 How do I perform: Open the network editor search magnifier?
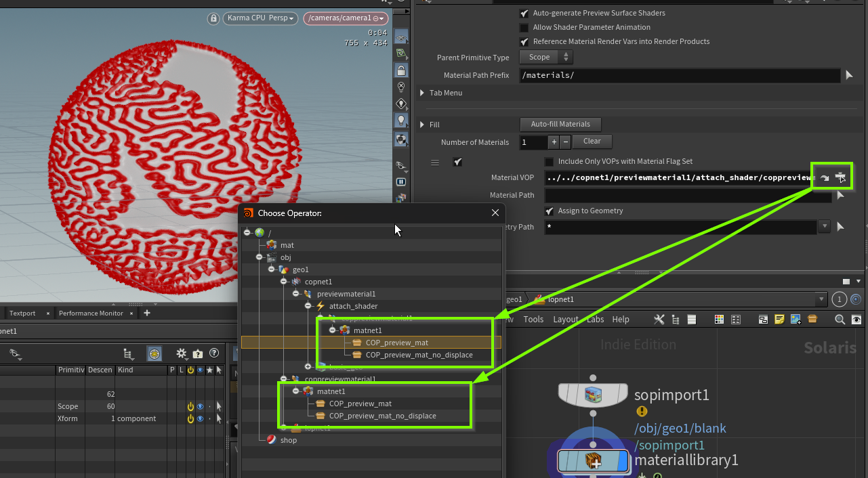pyautogui.click(x=840, y=320)
